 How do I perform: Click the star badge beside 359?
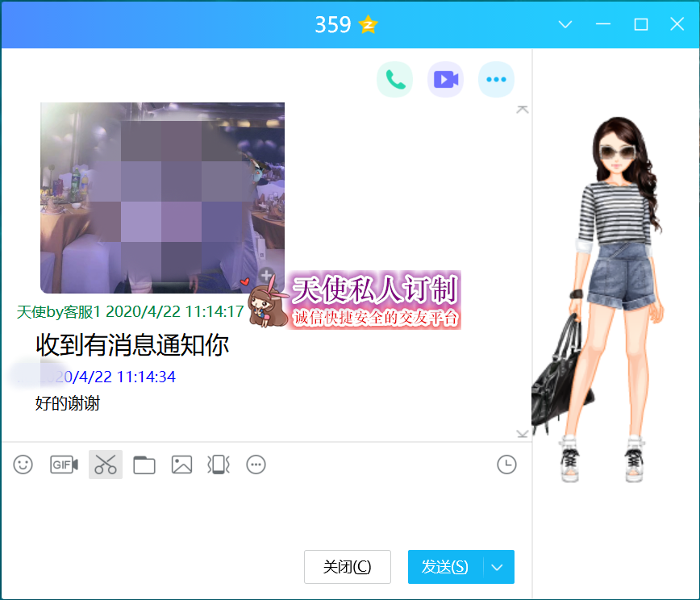coord(369,25)
